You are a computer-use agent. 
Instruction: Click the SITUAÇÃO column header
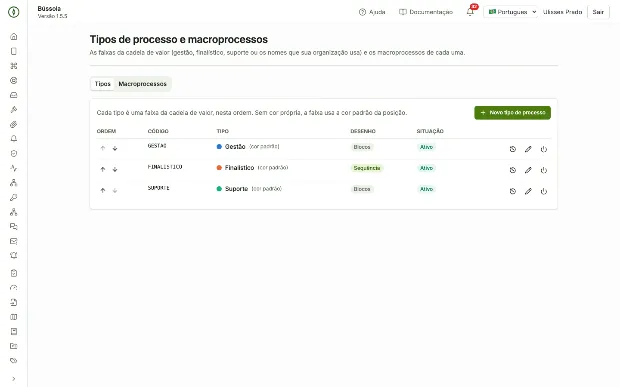click(x=430, y=131)
